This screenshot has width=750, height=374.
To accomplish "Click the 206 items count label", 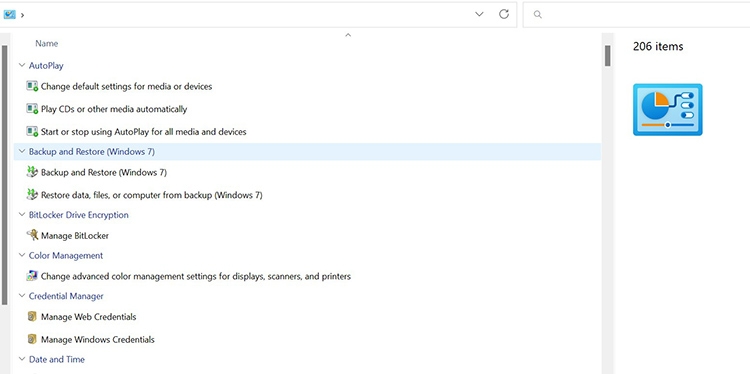I will click(x=658, y=46).
